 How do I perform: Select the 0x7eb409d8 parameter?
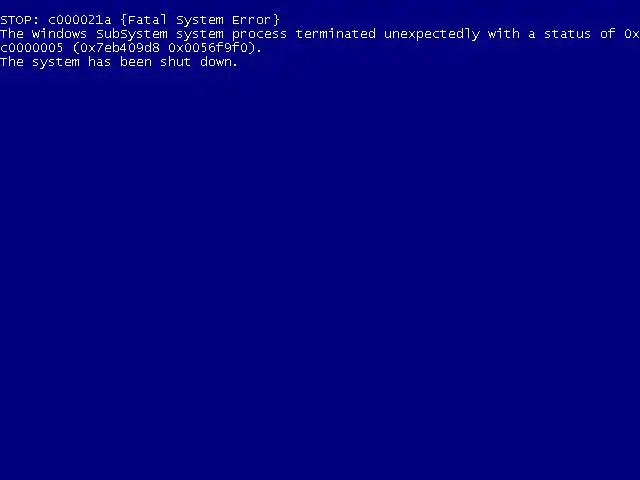click(x=120, y=48)
